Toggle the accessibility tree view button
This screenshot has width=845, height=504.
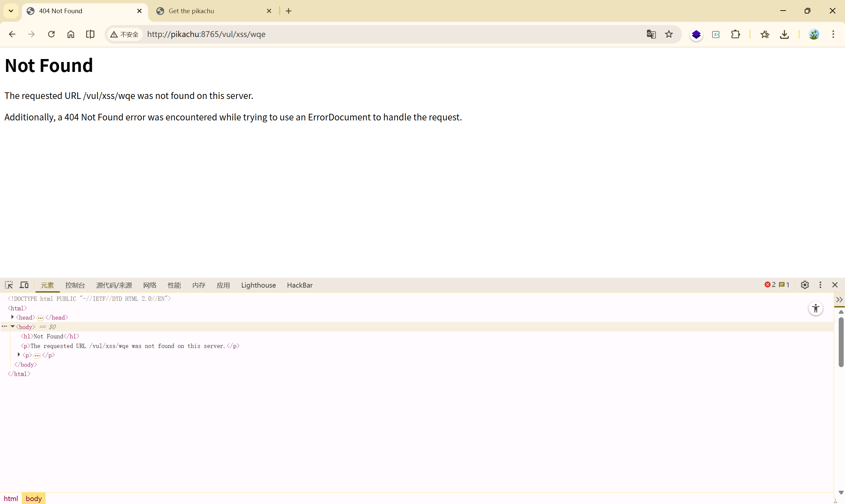815,308
